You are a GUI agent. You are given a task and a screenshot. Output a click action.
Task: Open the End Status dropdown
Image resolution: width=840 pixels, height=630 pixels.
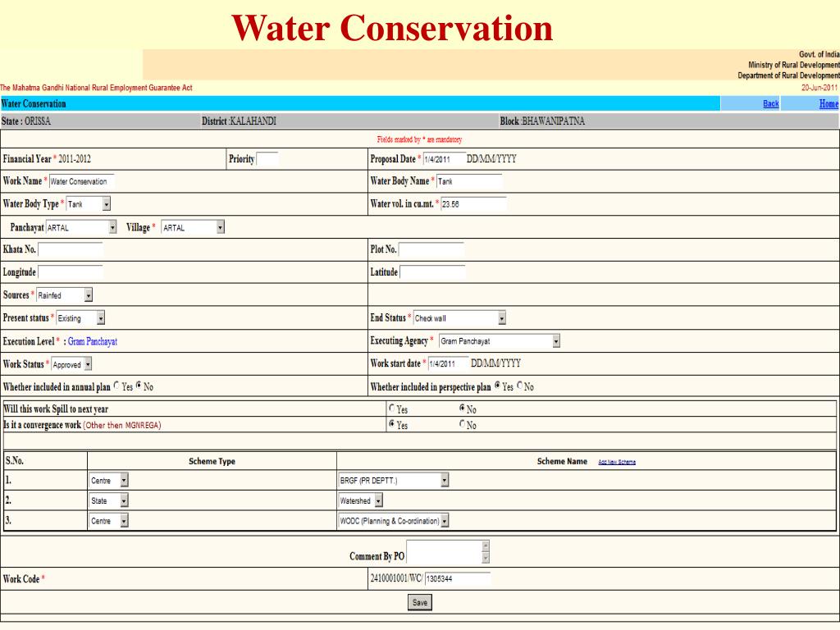pos(459,318)
